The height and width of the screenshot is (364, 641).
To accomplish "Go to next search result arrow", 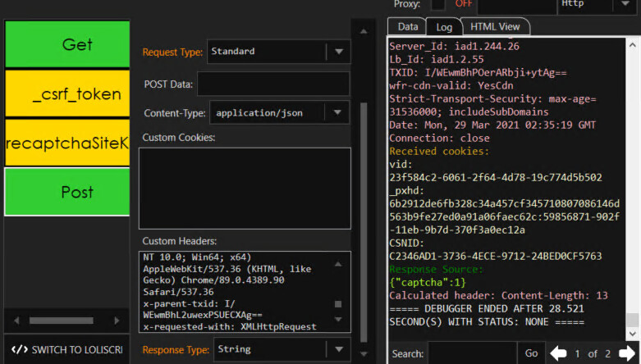I will (628, 353).
